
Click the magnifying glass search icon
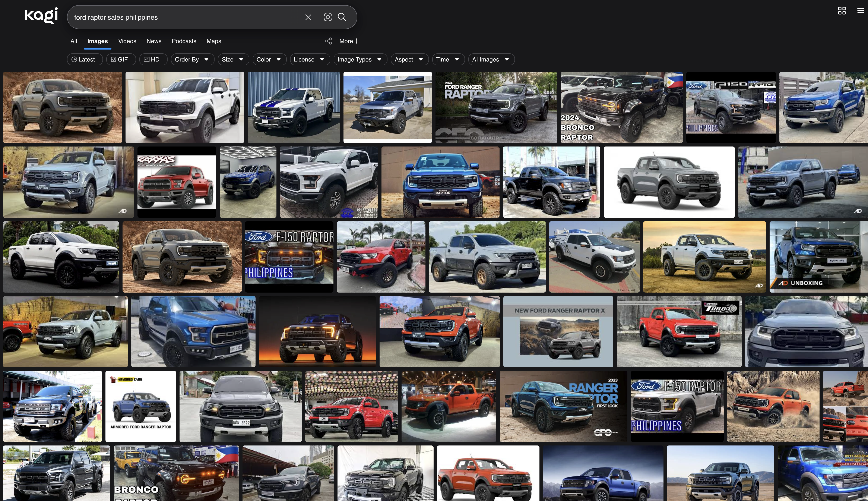(x=342, y=17)
